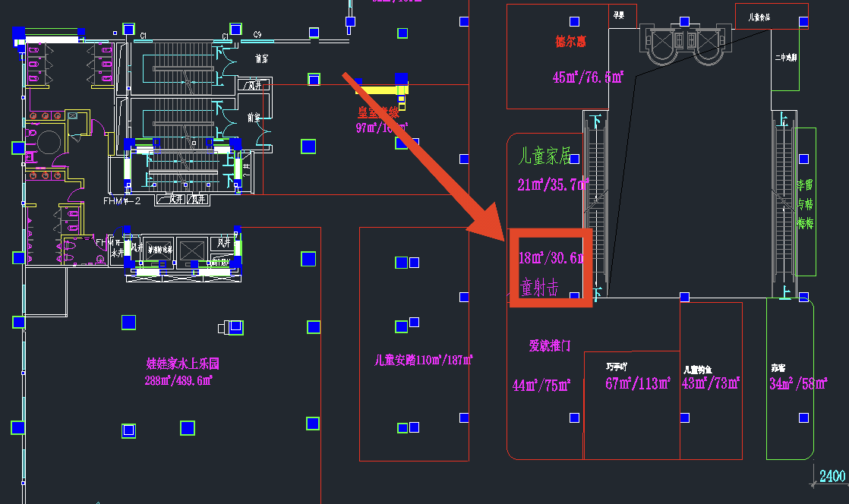Viewport: 849px width, 504px height.
Task: Click the C9 window label
Action: click(257, 35)
